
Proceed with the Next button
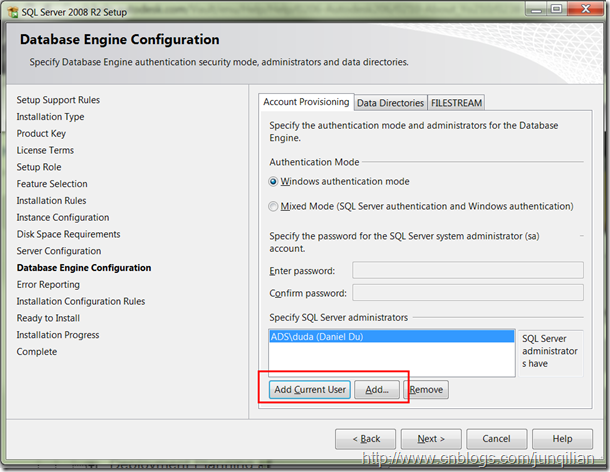pyautogui.click(x=431, y=439)
